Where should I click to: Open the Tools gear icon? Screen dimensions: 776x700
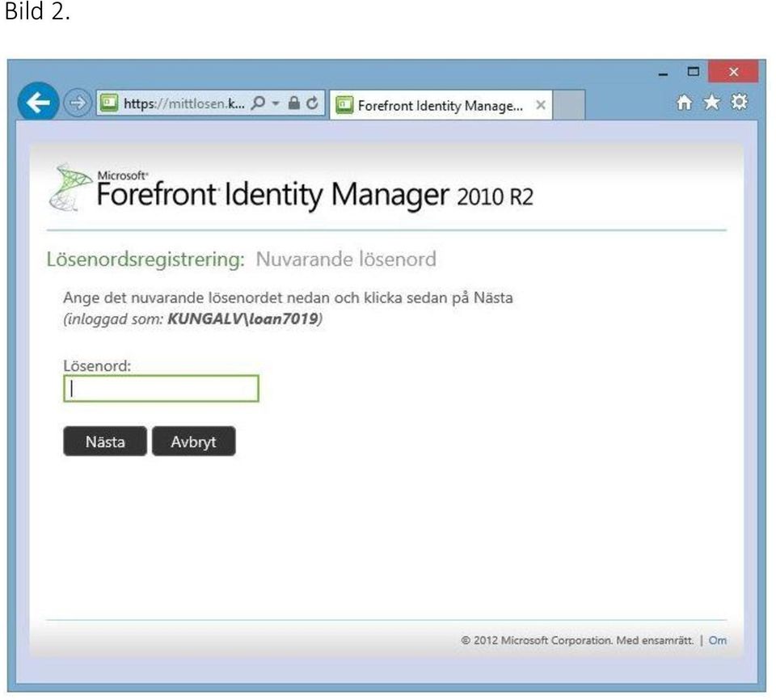coord(740,102)
